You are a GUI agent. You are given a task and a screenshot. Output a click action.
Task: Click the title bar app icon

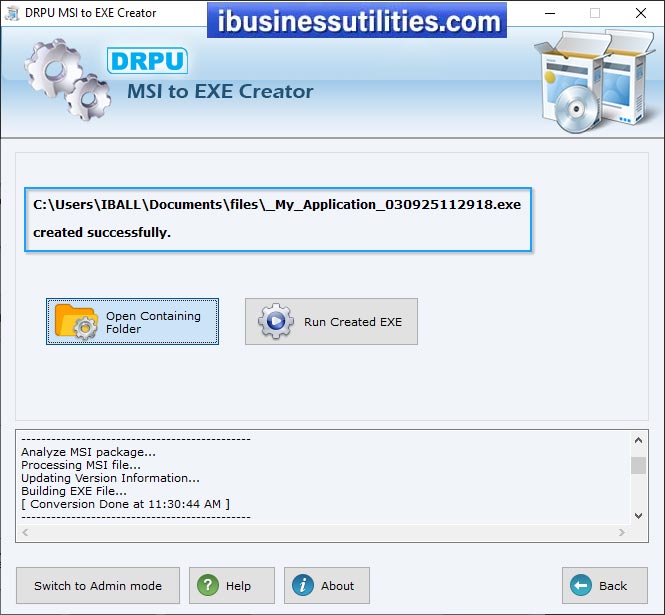(12, 13)
